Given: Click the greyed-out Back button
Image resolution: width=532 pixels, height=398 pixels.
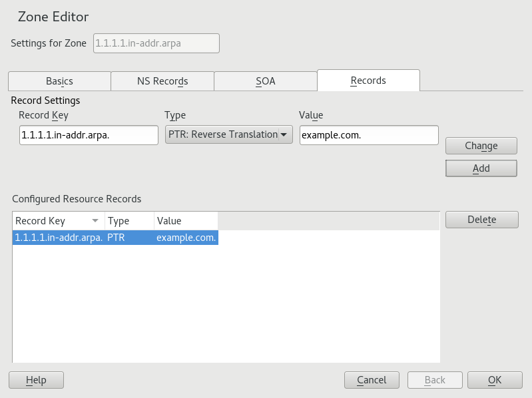Looking at the screenshot, I should point(435,380).
